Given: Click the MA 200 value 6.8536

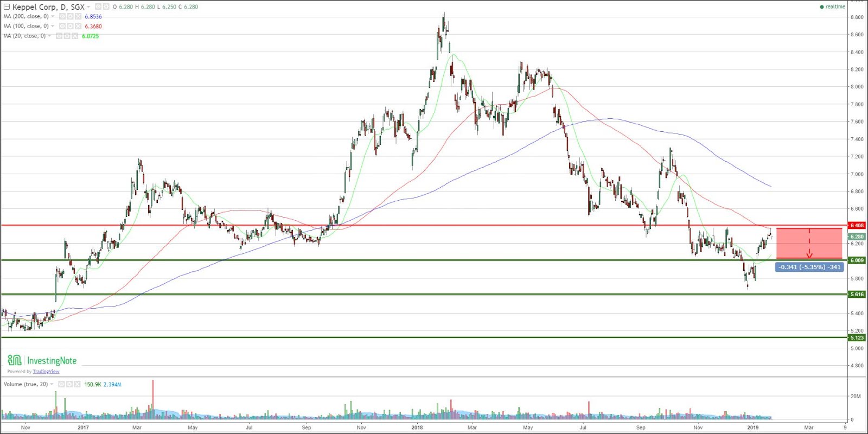Looking at the screenshot, I should [x=93, y=17].
